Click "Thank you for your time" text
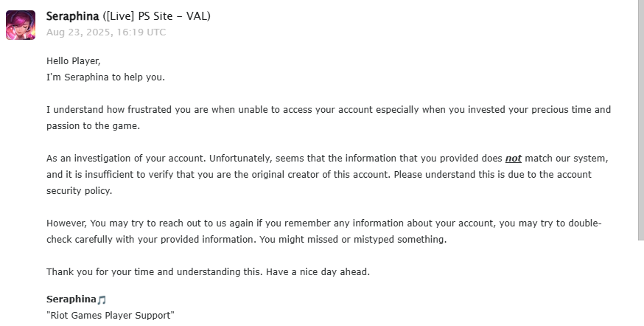The image size is (644, 326). [100, 272]
